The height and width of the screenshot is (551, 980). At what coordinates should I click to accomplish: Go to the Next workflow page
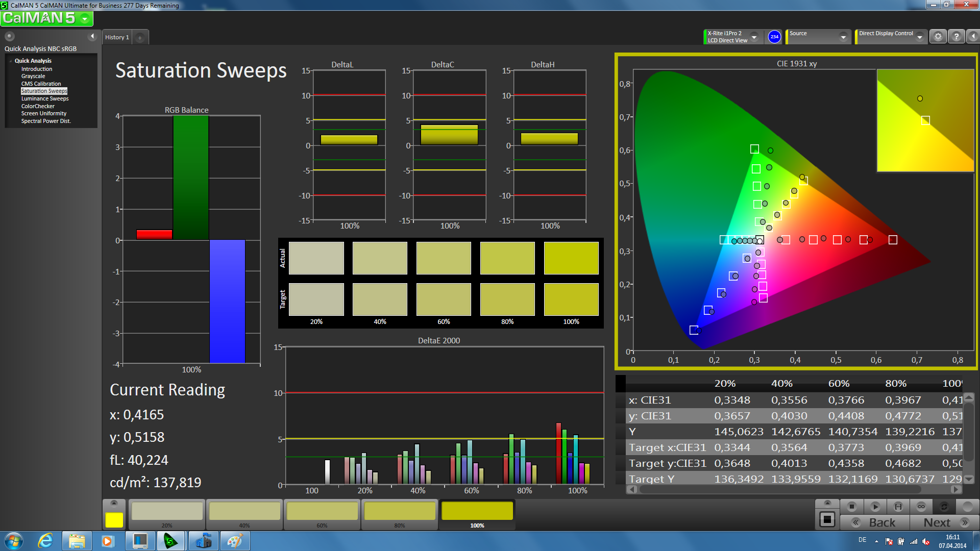click(944, 522)
